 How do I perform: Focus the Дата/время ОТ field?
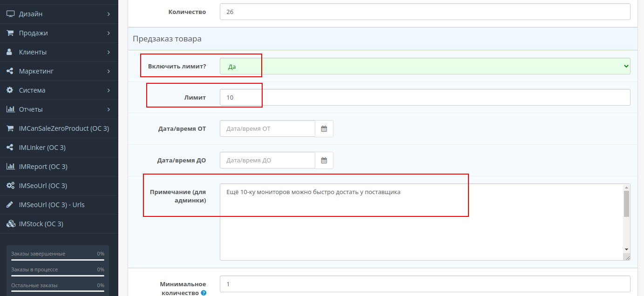268,128
